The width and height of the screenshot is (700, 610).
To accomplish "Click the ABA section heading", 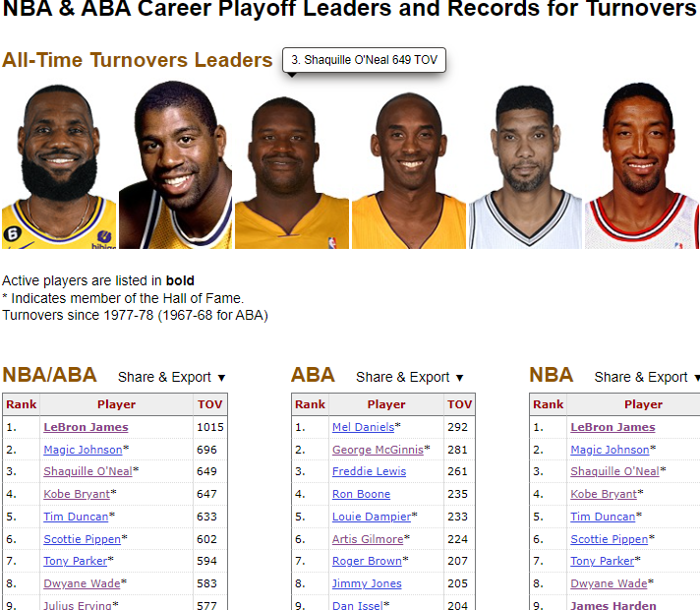I will pyautogui.click(x=313, y=375).
